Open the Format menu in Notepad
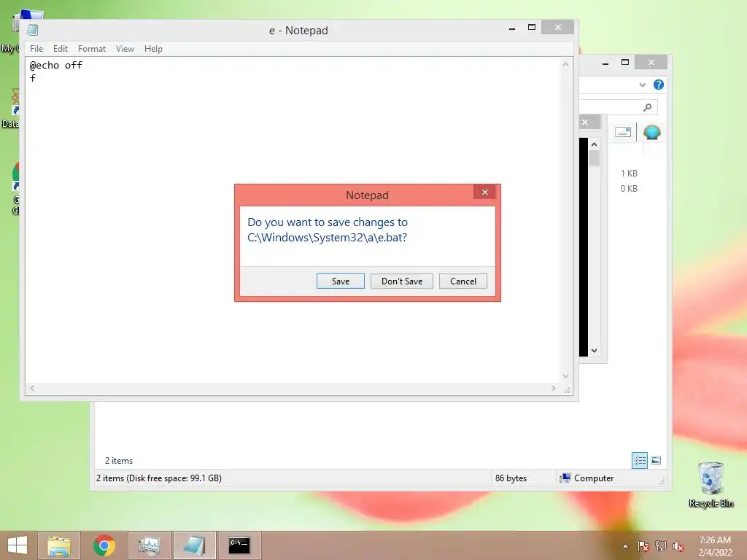This screenshot has width=747, height=560. point(91,49)
